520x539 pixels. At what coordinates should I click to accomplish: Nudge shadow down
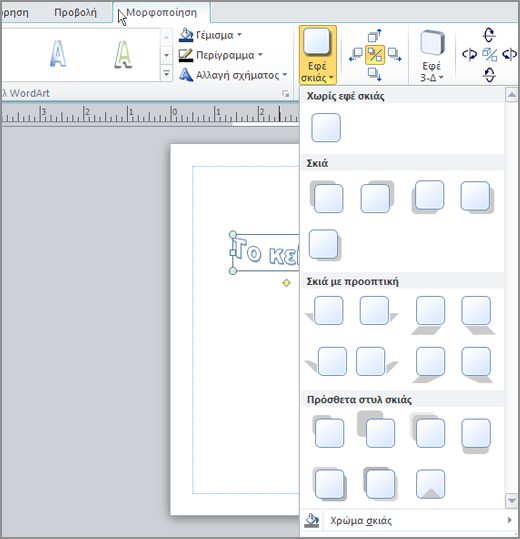pos(375,74)
